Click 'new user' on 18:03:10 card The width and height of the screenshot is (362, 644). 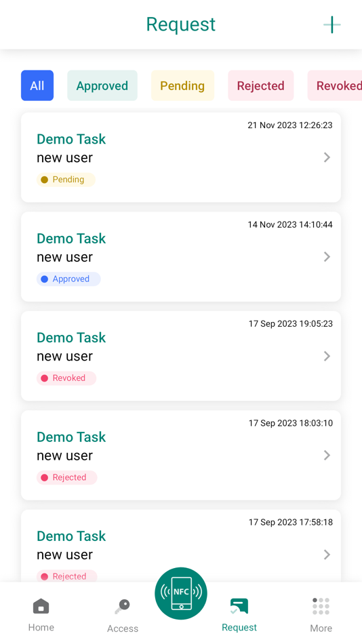(x=65, y=456)
